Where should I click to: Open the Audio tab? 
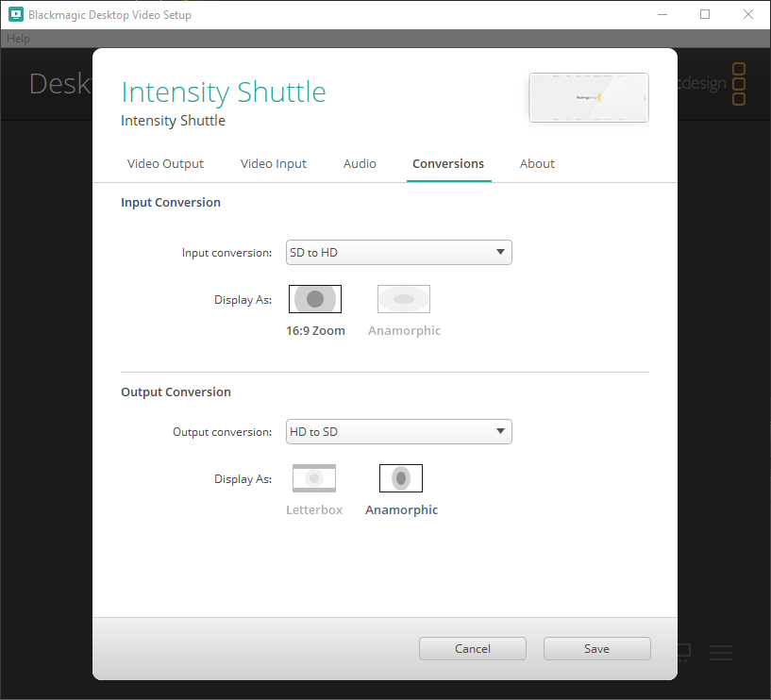tap(360, 164)
